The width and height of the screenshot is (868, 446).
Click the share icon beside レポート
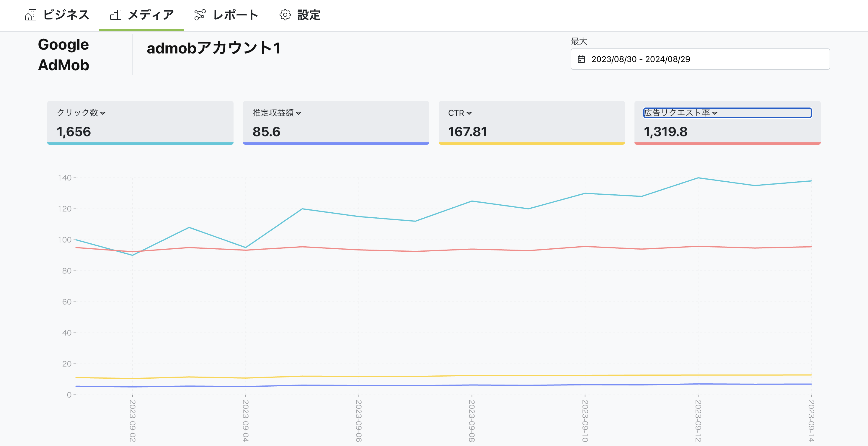tap(200, 15)
